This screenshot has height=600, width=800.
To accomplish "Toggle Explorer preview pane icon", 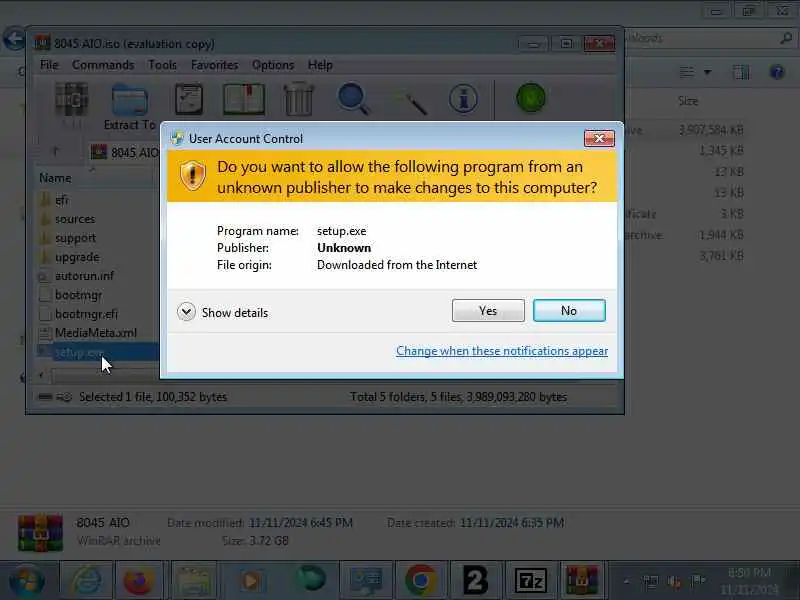I will tap(741, 72).
